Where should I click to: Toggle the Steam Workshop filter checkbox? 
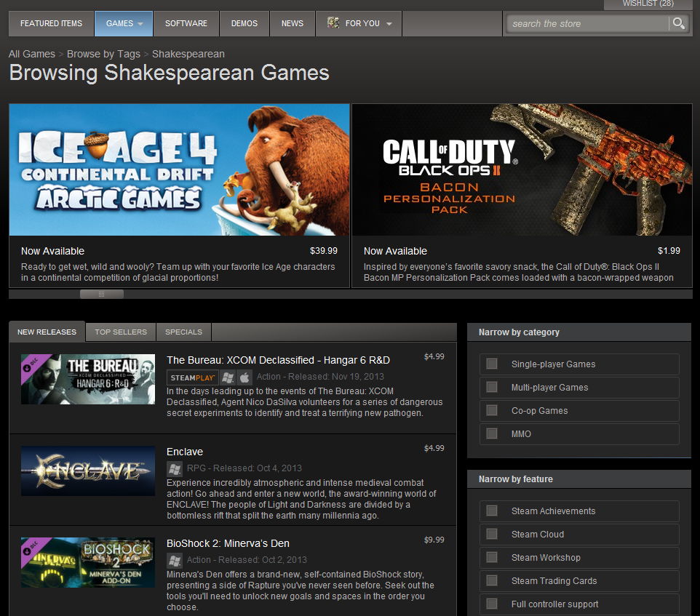tap(492, 557)
